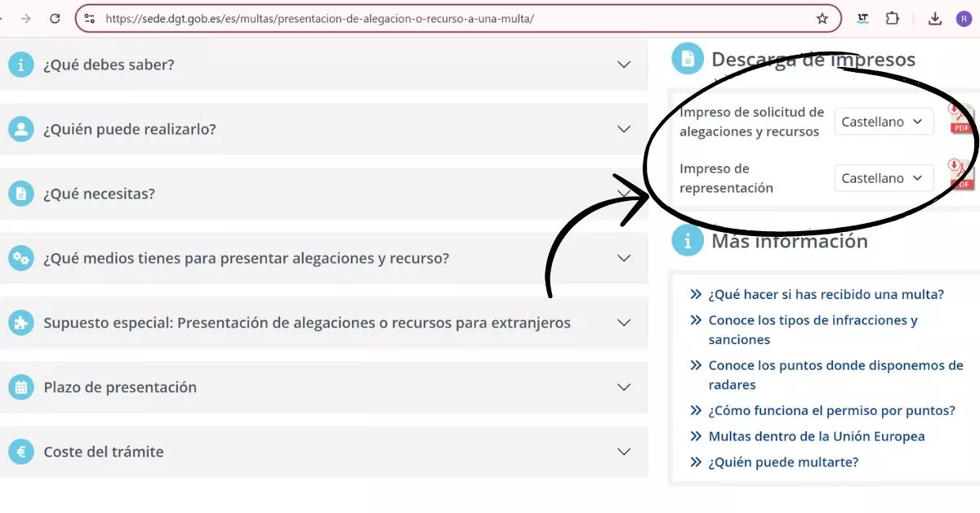The width and height of the screenshot is (980, 513).
Task: Bookmark this page with the star icon
Action: tap(822, 18)
